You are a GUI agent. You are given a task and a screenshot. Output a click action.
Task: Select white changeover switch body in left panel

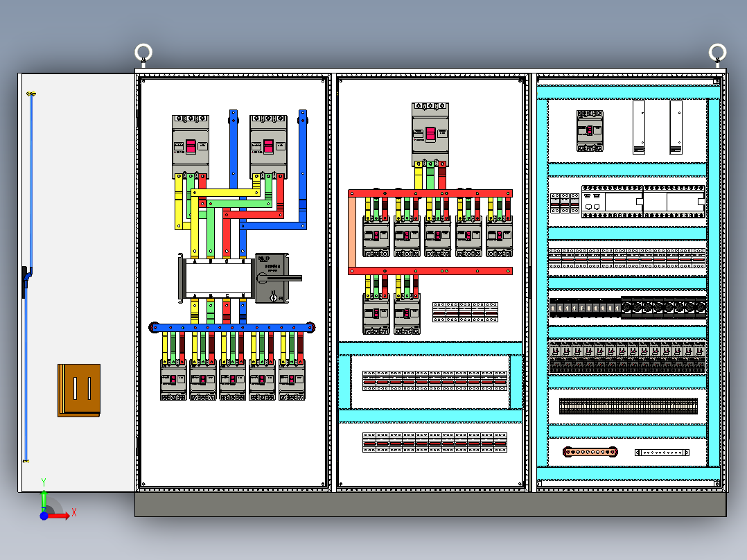coord(219,279)
